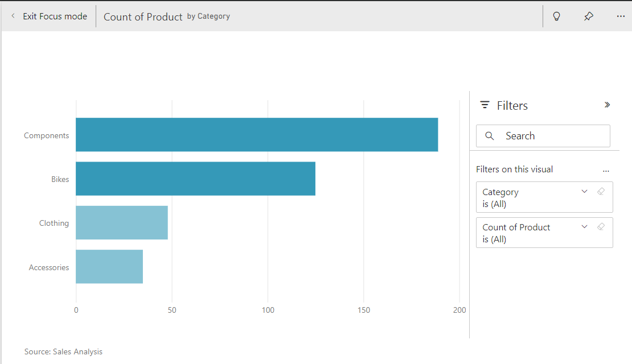The height and width of the screenshot is (364, 632).
Task: Click the Filters on this visual heading
Action: (514, 169)
